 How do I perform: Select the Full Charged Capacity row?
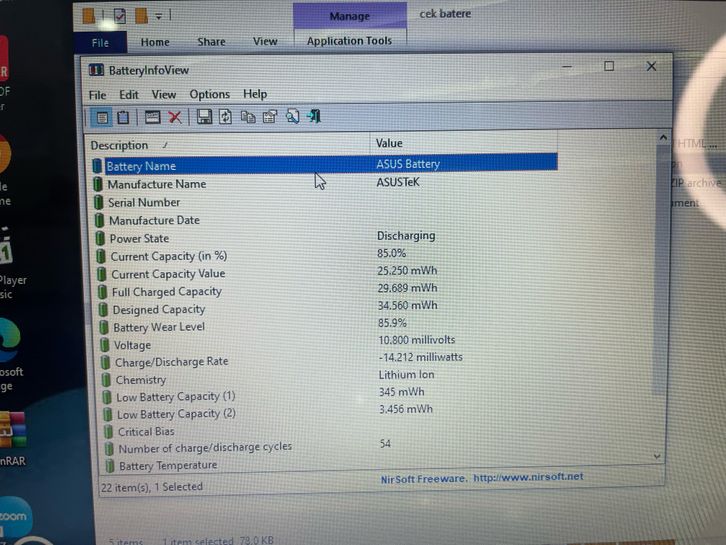coord(328,291)
